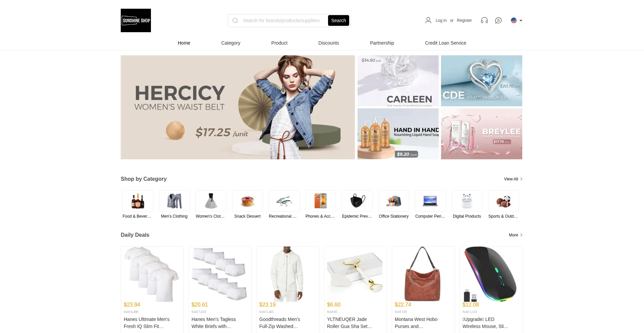This screenshot has height=333, width=644.
Task: Select the Phones & Accessories category icon
Action: [321, 201]
